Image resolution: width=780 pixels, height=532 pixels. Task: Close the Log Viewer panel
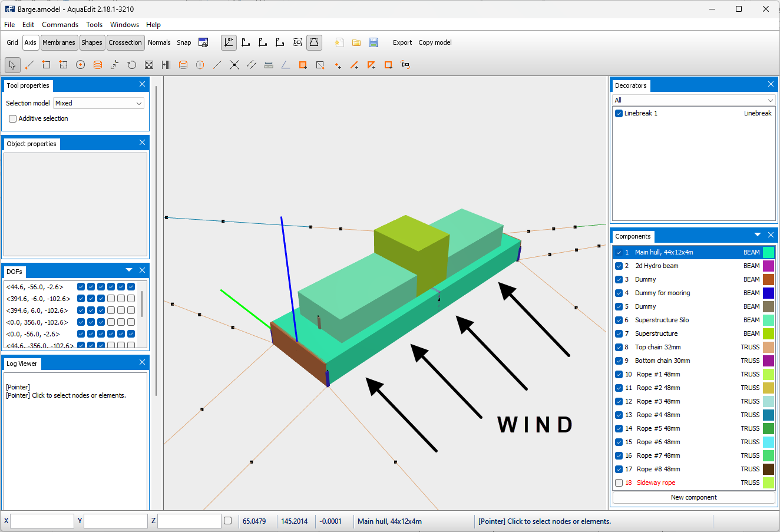click(x=142, y=362)
